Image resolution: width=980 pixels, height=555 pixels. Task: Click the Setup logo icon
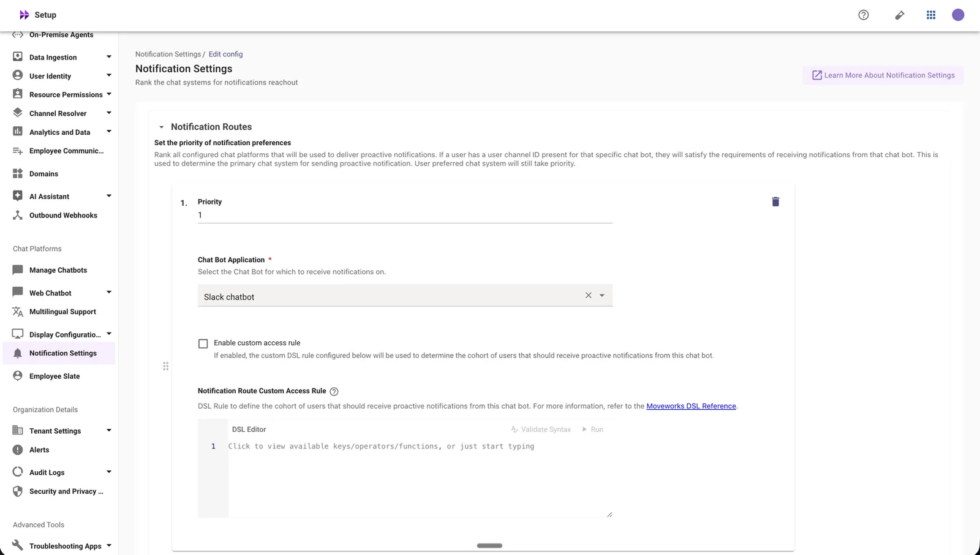pos(24,15)
